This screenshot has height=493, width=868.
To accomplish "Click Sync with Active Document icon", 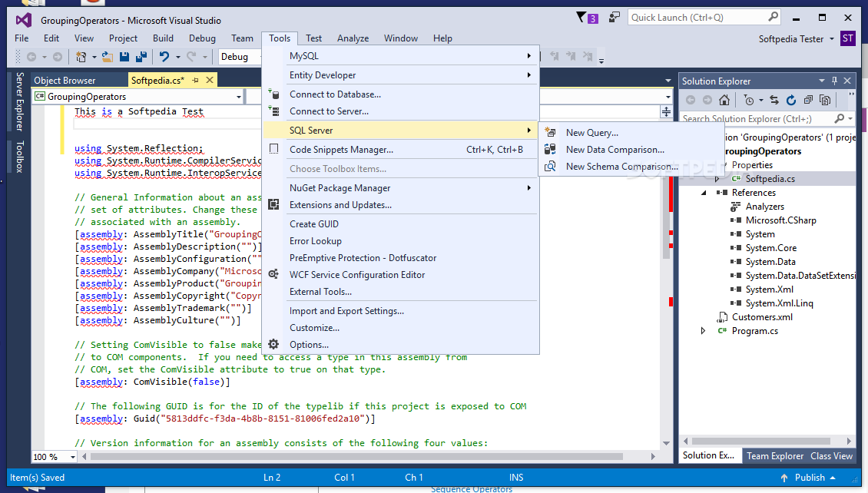I will click(x=774, y=100).
